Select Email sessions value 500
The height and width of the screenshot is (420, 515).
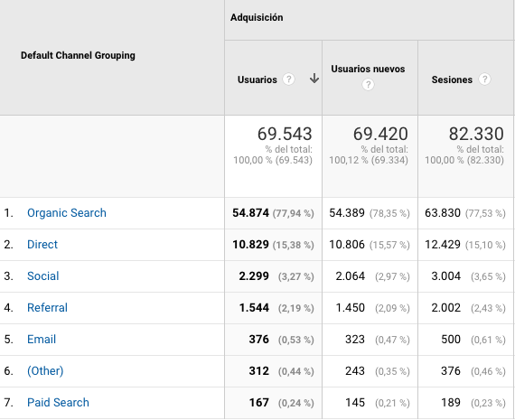coord(451,339)
